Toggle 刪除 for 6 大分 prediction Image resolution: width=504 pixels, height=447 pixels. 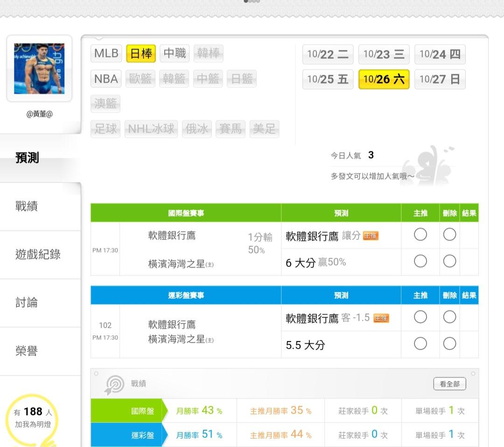point(449,261)
